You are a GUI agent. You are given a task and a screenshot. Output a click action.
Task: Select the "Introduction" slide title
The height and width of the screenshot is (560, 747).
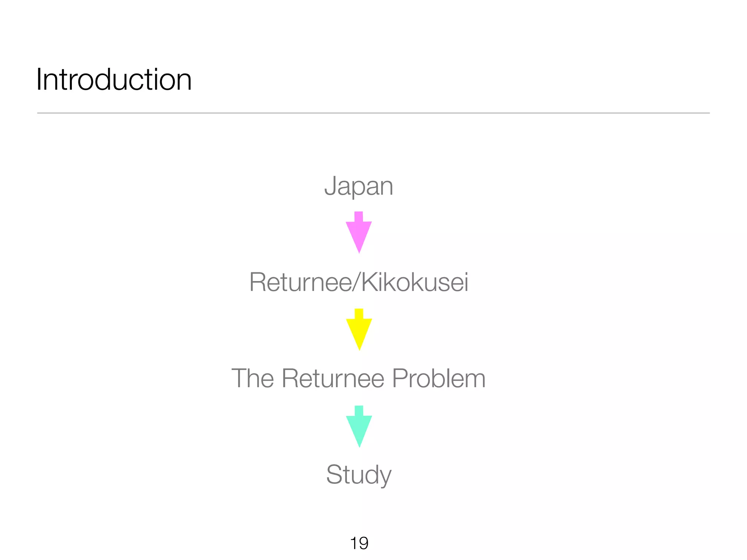tap(114, 79)
